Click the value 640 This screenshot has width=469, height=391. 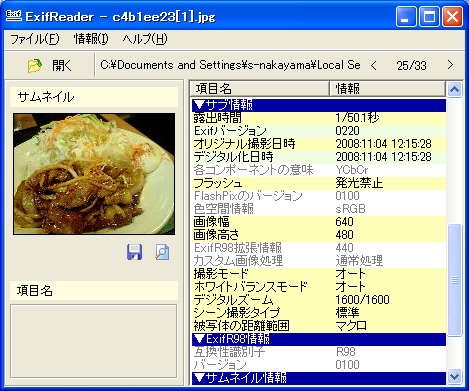pos(344,222)
